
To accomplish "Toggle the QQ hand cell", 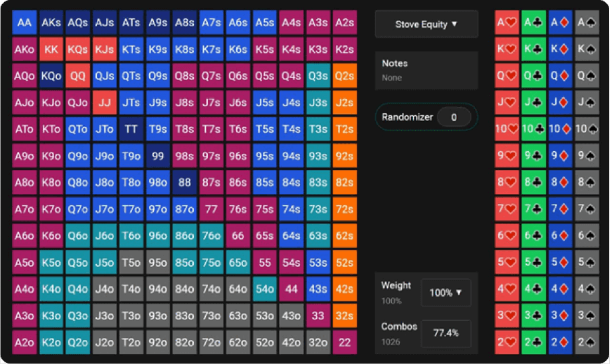I will click(78, 76).
